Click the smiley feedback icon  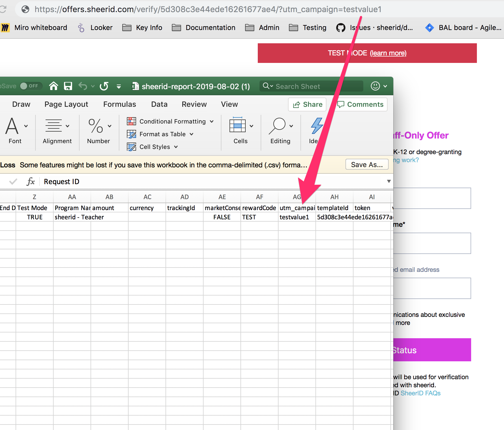coord(375,86)
